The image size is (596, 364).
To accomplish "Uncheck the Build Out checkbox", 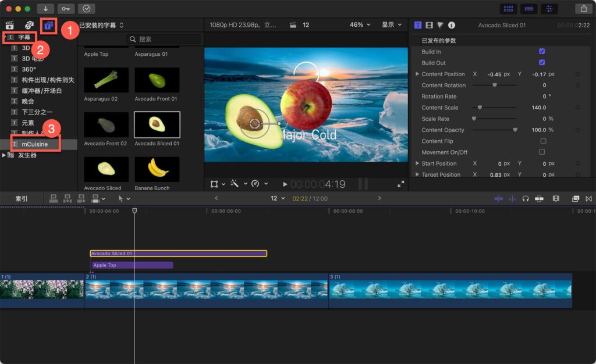I will tap(542, 63).
